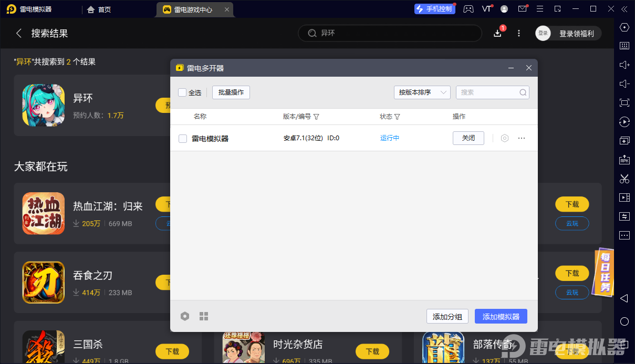This screenshot has height=364, width=635.
Task: Click the Install APK icon in sidebar
Action: [x=624, y=160]
